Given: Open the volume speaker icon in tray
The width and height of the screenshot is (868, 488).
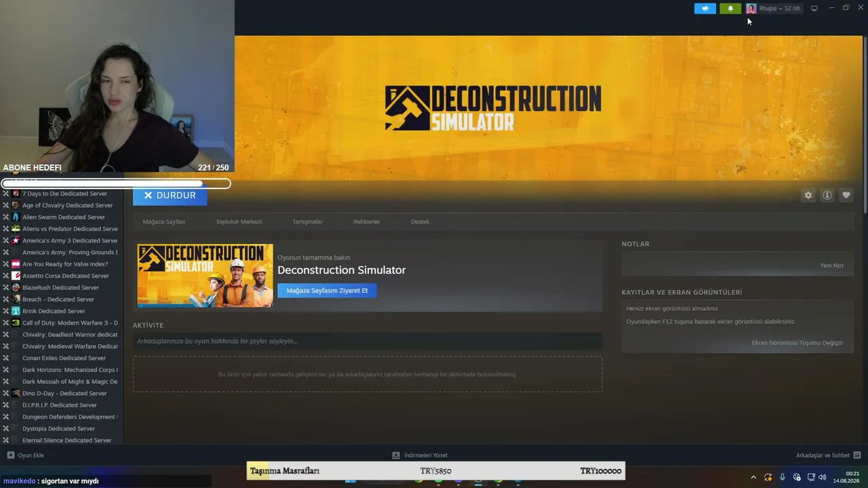Looking at the screenshot, I should (823, 477).
